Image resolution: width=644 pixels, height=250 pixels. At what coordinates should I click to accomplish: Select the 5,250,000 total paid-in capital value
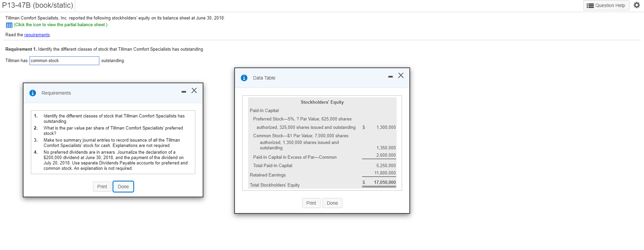coord(386,166)
